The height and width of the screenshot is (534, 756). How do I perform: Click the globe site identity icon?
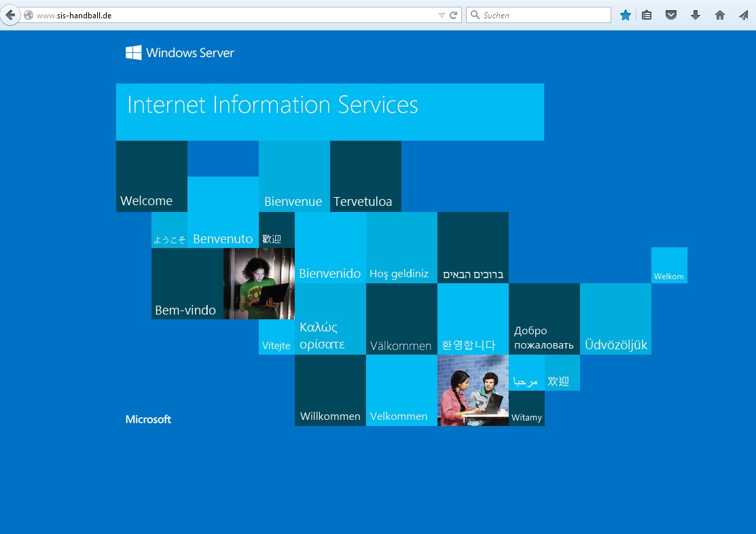[29, 15]
